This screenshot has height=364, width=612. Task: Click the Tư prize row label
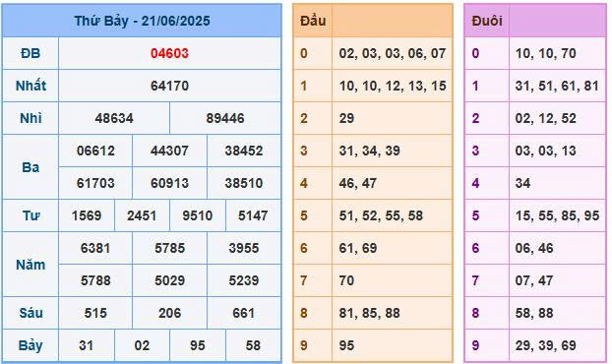coord(31,215)
